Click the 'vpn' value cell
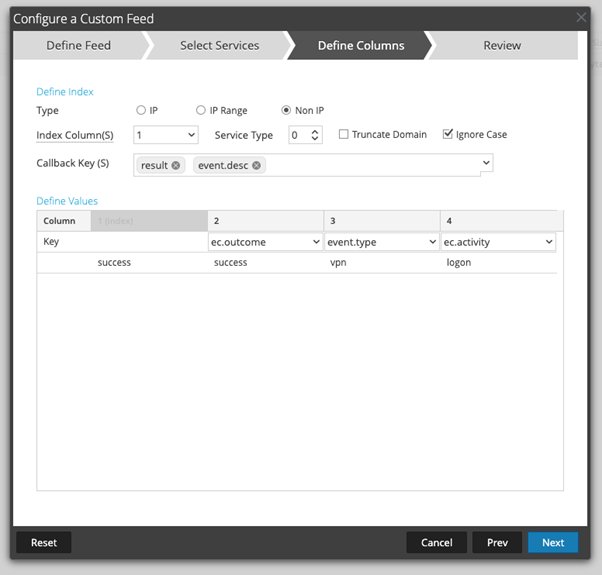The width and height of the screenshot is (602, 575). tap(338, 262)
